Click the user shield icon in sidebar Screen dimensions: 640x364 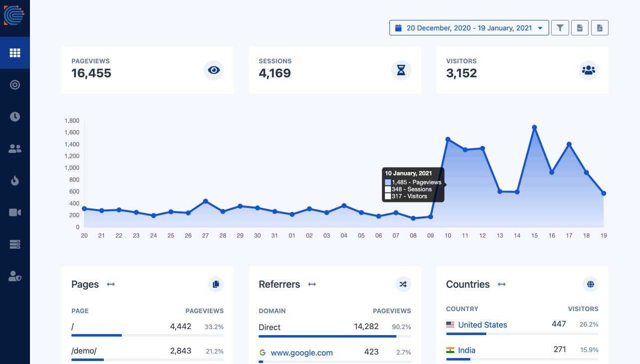pos(15,276)
